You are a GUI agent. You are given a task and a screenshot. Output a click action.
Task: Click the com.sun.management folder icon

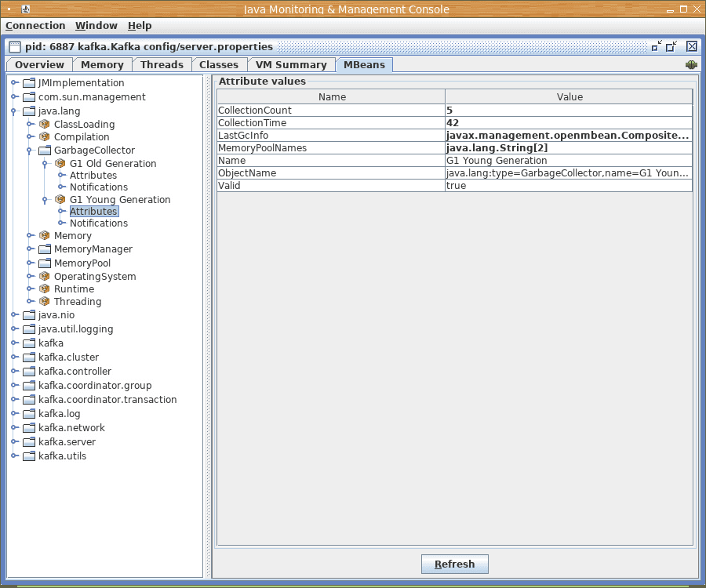click(29, 96)
